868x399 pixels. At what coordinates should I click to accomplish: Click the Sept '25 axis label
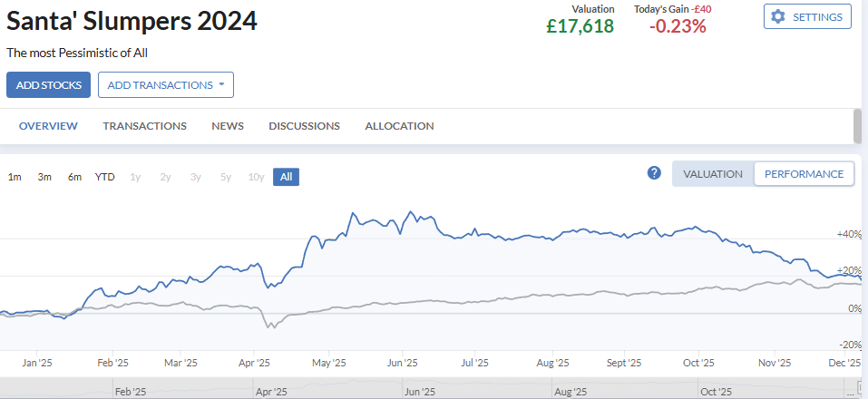623,363
